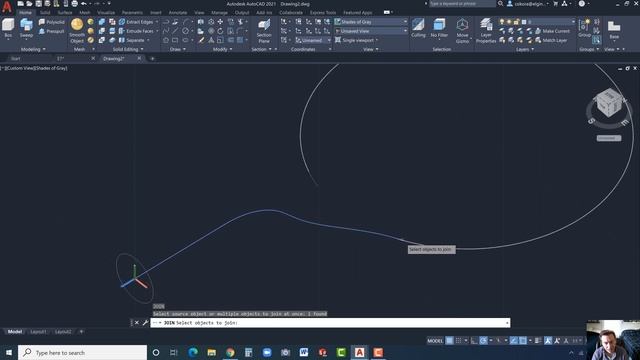640x360 pixels.
Task: Open the Solid ribbon tab
Action: coord(45,13)
